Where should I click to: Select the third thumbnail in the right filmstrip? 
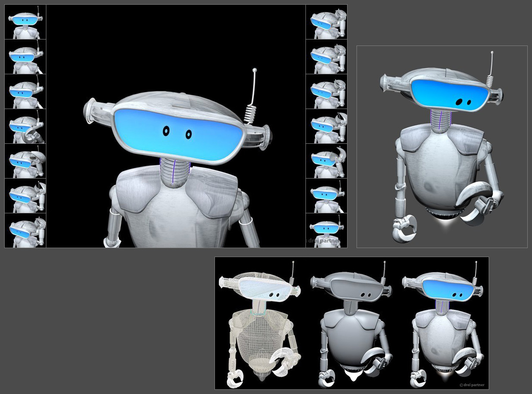pos(326,92)
